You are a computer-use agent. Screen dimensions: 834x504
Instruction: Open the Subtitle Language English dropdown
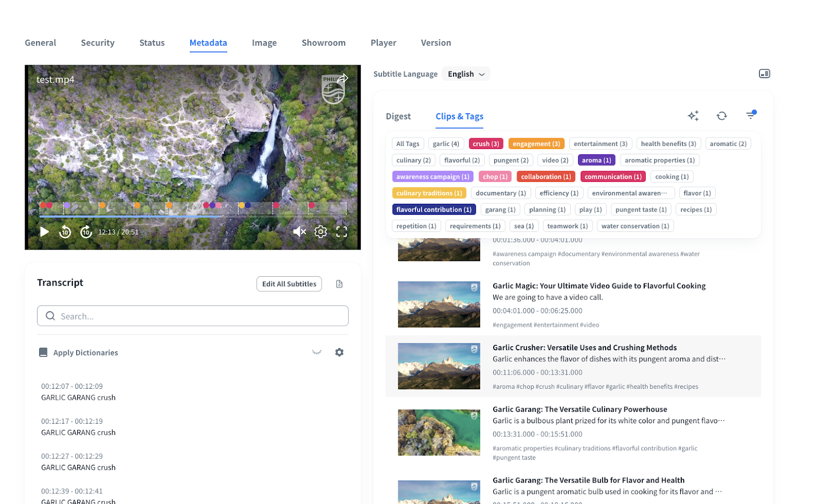466,74
